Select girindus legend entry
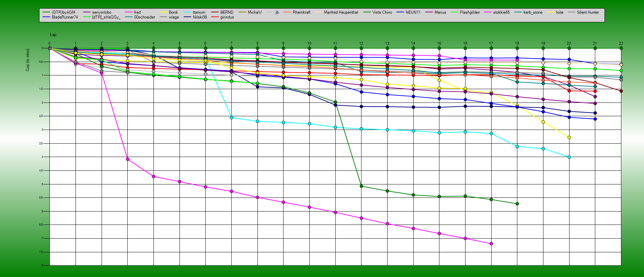The image size is (644, 277). [222, 17]
